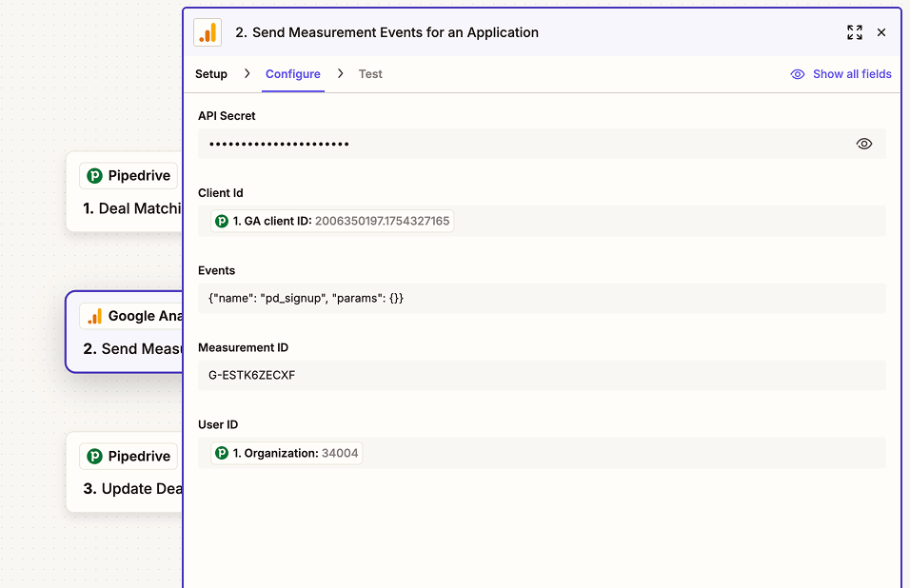
Task: Select the GA client ID pill in Client Id
Action: coord(333,222)
